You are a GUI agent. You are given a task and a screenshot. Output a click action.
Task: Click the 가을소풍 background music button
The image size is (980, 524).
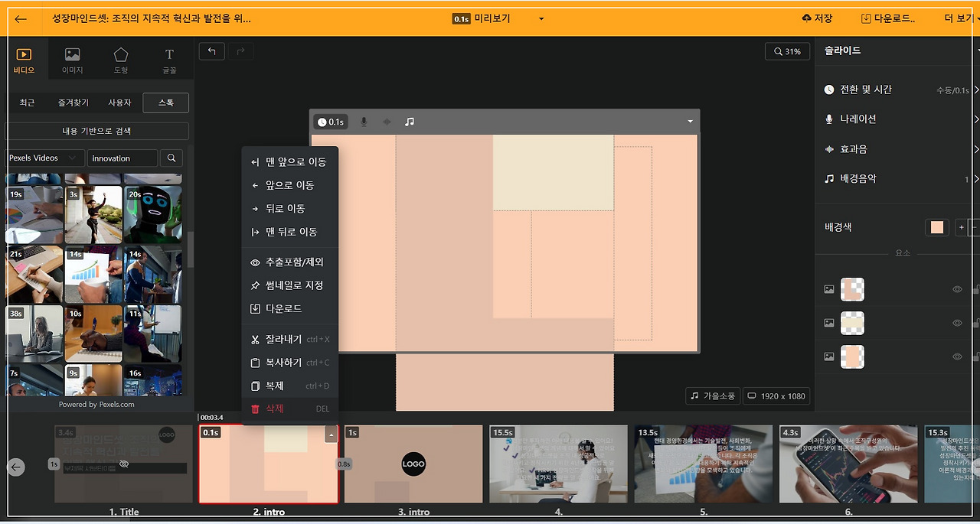click(713, 395)
